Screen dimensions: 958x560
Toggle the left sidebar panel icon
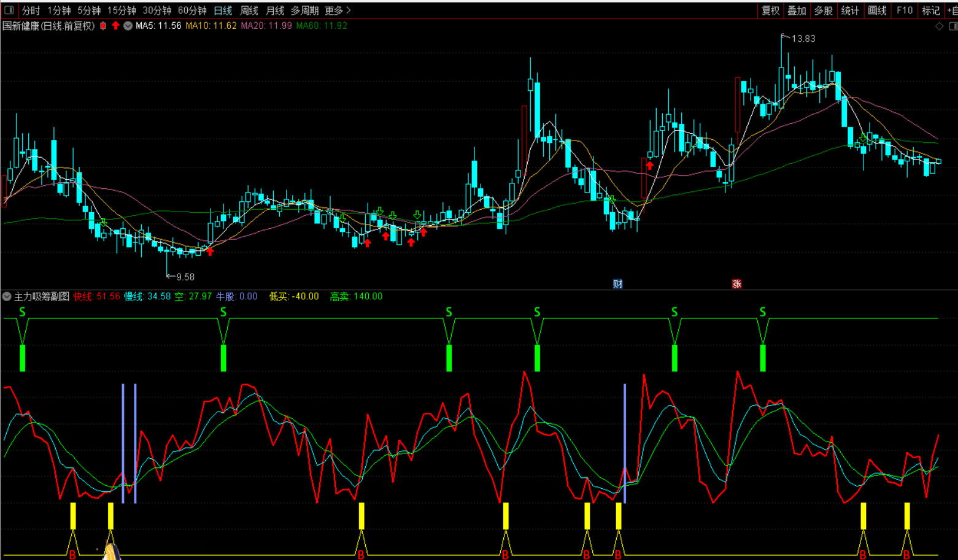click(9, 10)
